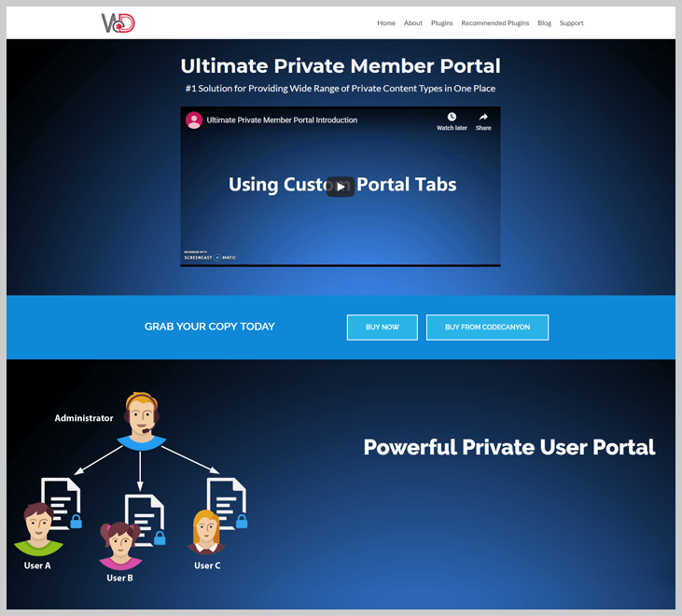Image resolution: width=682 pixels, height=616 pixels.
Task: Click the User C avatar
Action: [x=206, y=532]
